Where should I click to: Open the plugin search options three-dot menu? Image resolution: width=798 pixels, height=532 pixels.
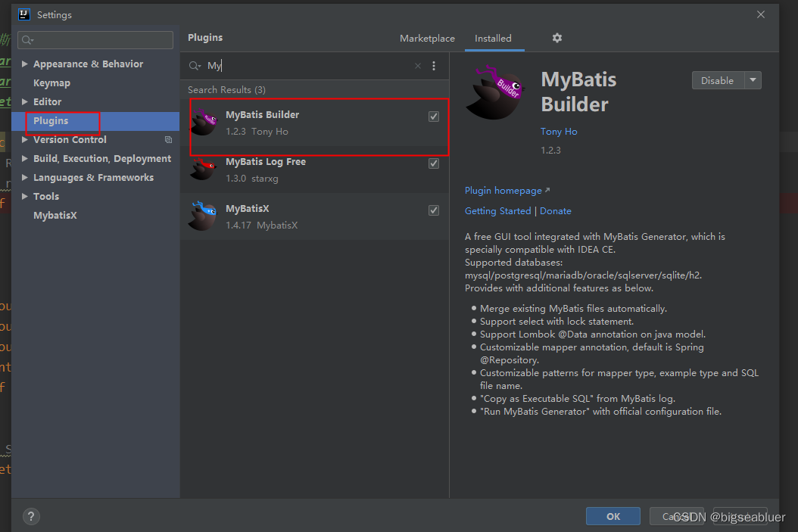[x=434, y=66]
